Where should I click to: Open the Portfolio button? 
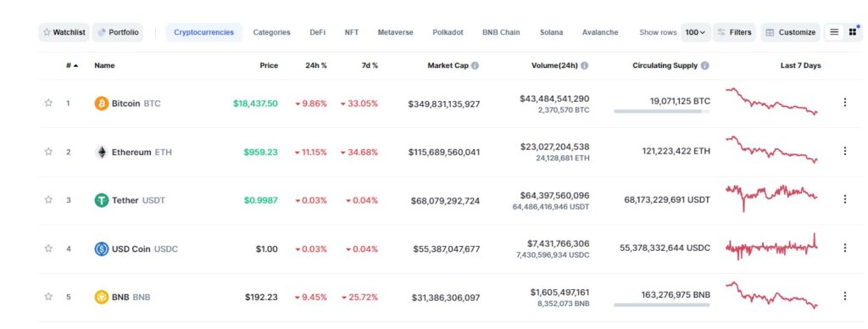click(118, 32)
